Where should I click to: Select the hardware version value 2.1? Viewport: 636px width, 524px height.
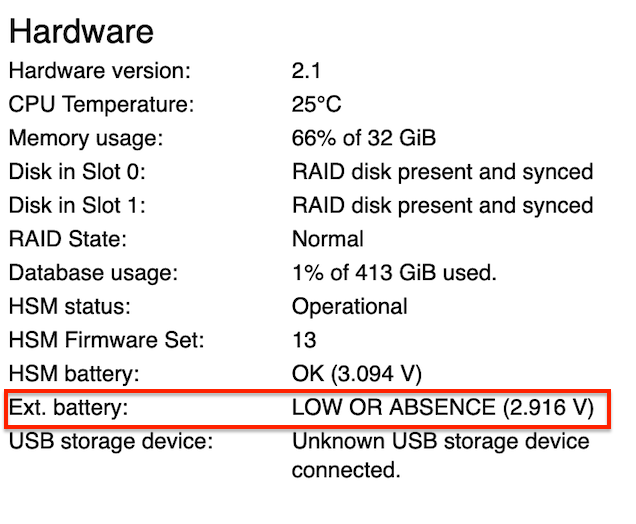[305, 71]
